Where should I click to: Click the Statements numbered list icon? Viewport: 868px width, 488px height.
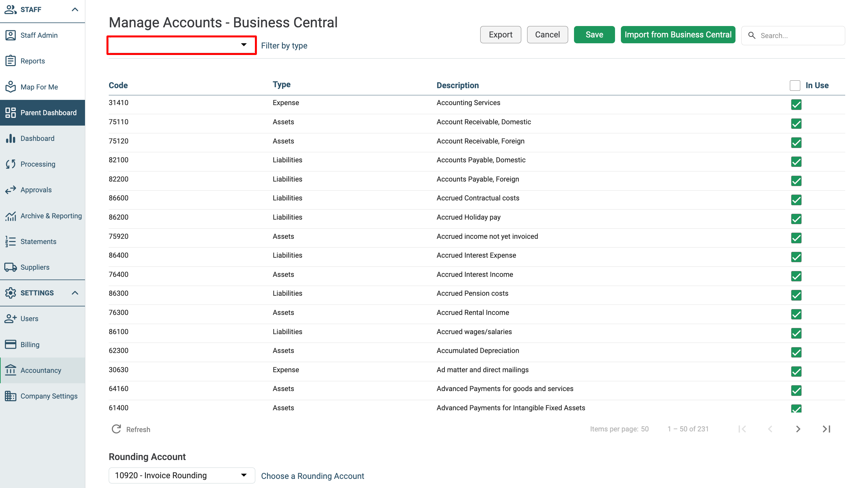(x=10, y=241)
